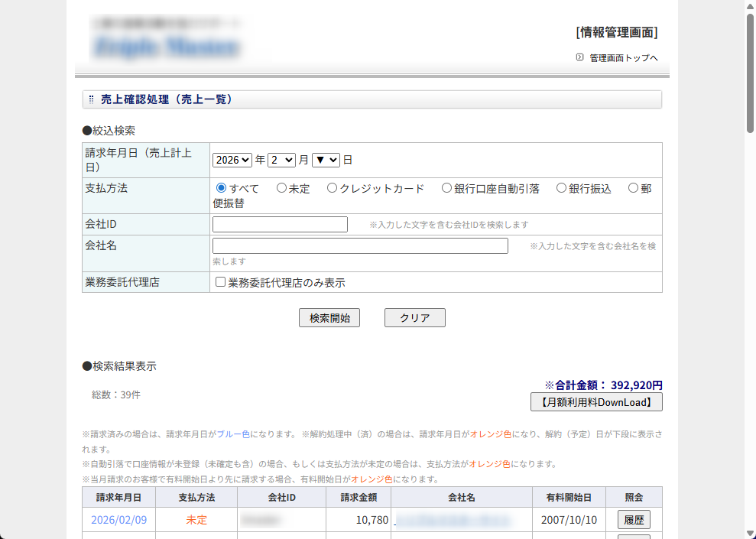Choose the 郵便振替 payment option
The width and height of the screenshot is (756, 539).
click(632, 187)
